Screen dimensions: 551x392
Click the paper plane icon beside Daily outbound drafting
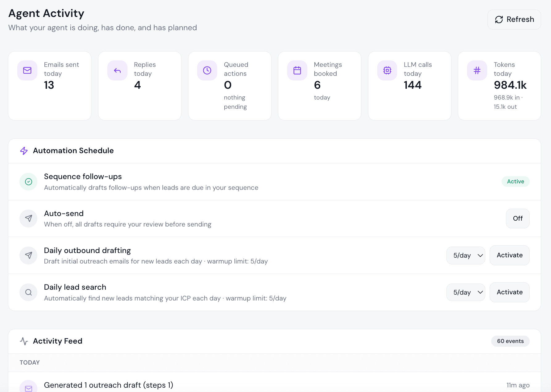28,255
